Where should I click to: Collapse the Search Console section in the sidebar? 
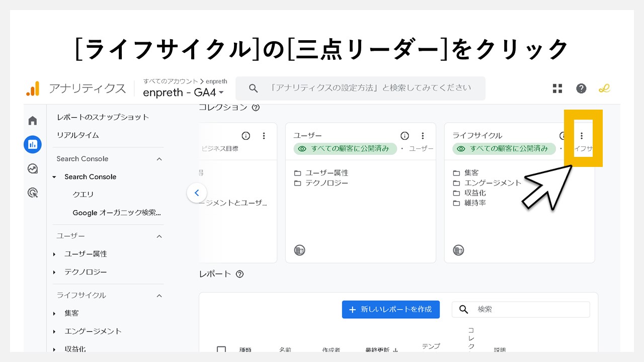[x=159, y=158]
